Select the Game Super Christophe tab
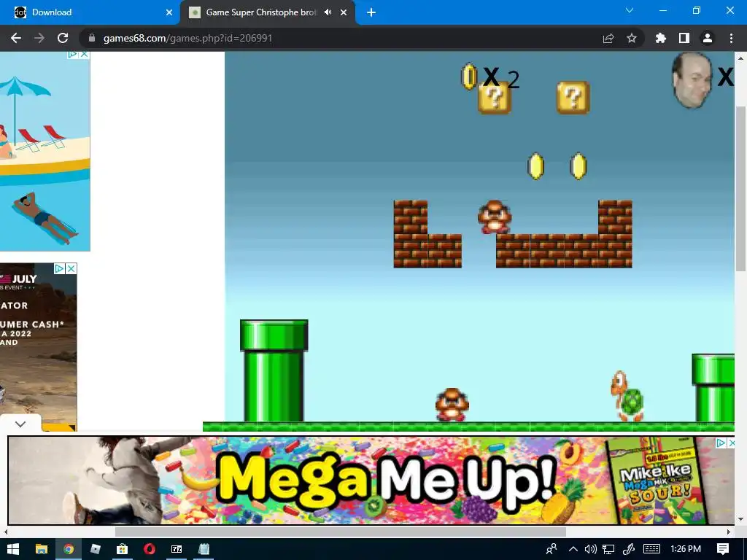This screenshot has height=560, width=747. click(261, 12)
